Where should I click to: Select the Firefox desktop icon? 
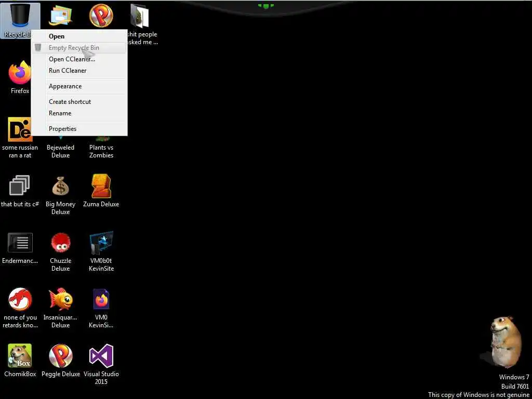pyautogui.click(x=20, y=72)
